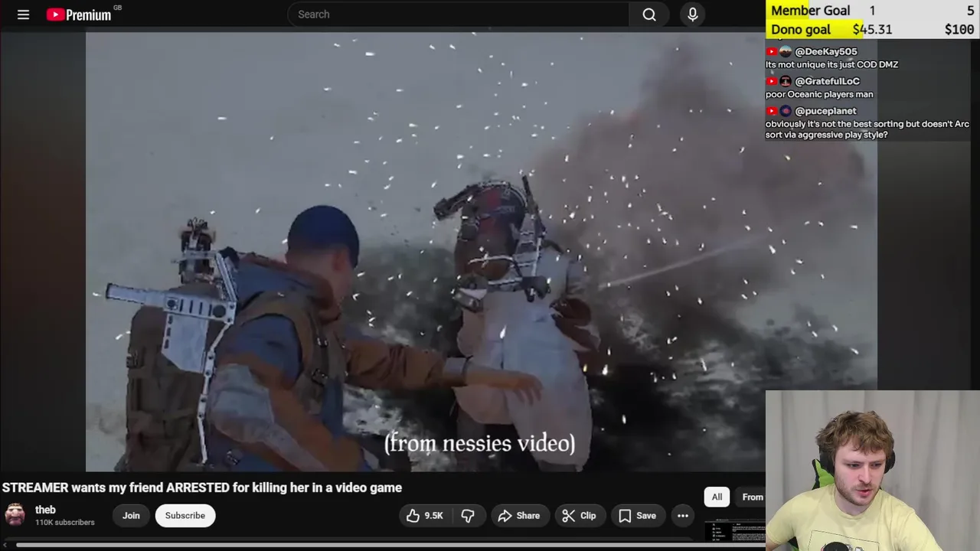
Task: Create a Clip from the video
Action: tap(579, 516)
